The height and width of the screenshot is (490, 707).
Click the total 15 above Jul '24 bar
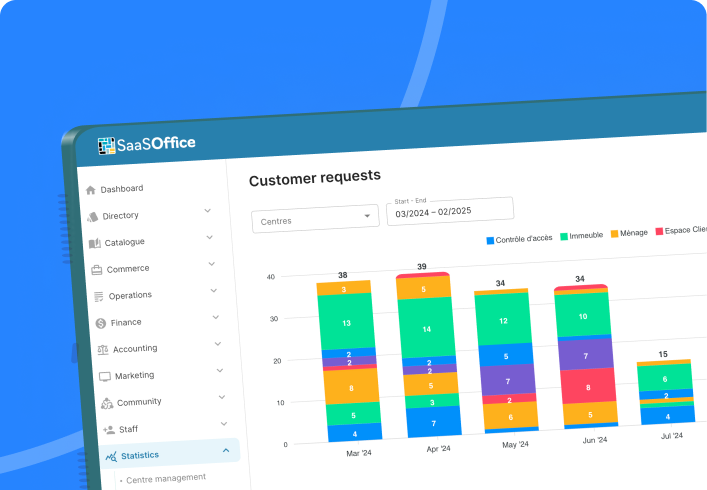pos(663,354)
